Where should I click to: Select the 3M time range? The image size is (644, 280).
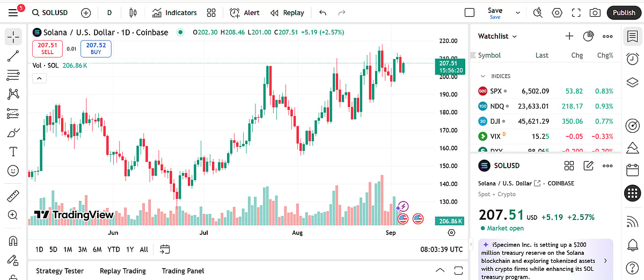click(82, 249)
